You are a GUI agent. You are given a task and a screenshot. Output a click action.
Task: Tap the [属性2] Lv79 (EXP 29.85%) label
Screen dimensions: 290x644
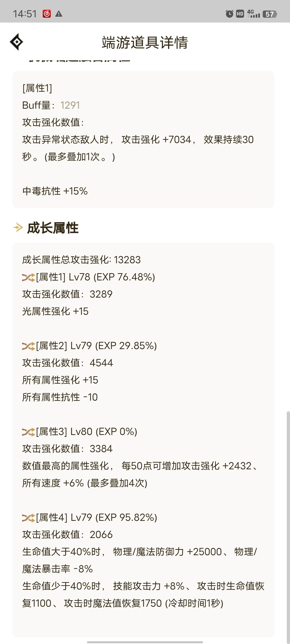click(96, 346)
